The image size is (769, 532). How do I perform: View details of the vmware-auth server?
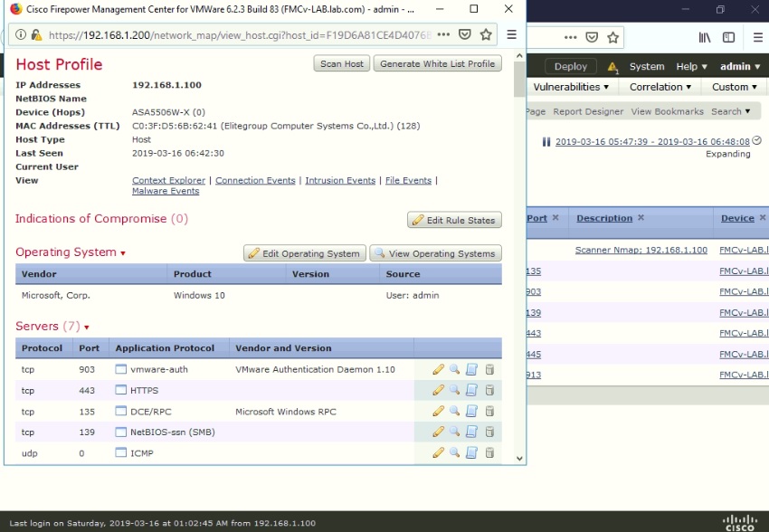[455, 369]
